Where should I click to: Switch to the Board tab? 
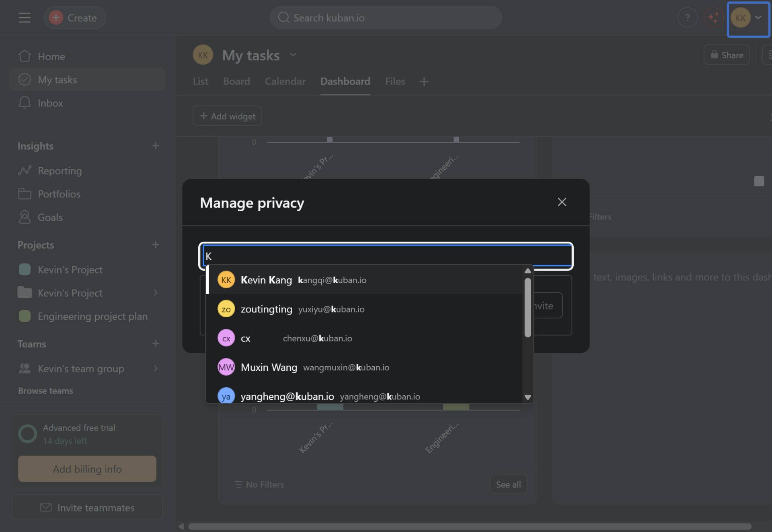click(236, 81)
